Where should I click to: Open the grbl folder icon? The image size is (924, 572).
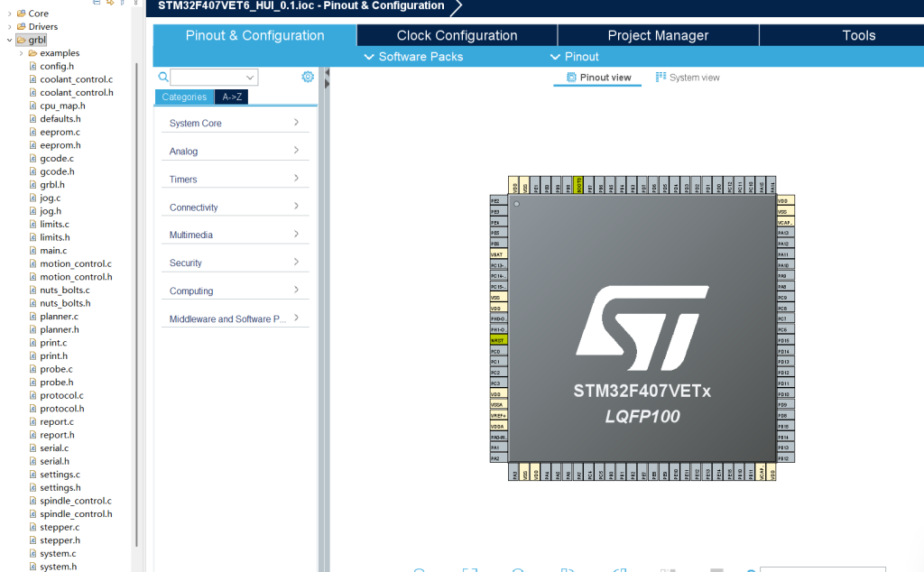(x=21, y=40)
